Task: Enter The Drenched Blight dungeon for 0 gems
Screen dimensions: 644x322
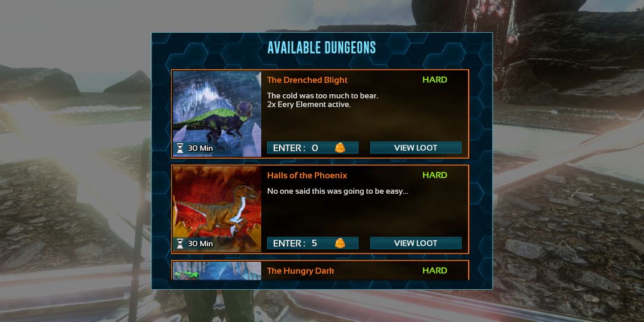Action: coord(312,148)
